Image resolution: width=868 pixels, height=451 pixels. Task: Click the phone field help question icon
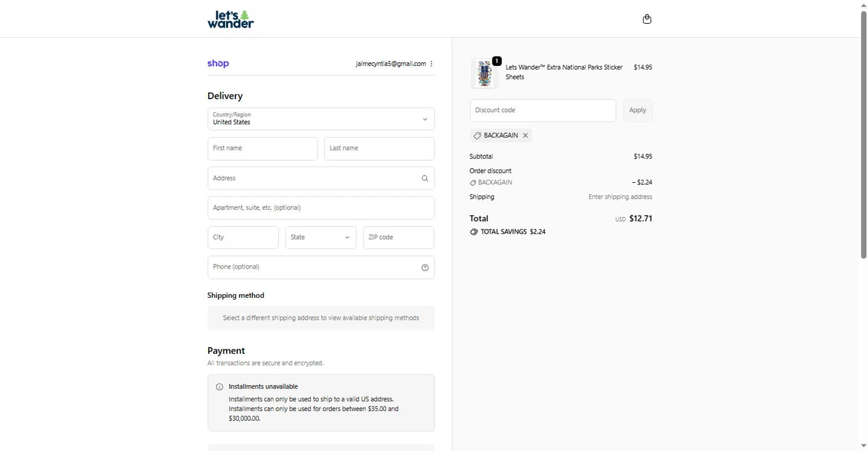click(425, 268)
